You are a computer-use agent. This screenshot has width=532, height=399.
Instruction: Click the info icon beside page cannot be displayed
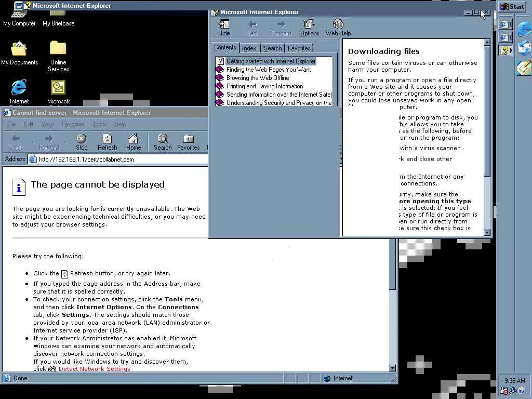pyautogui.click(x=19, y=187)
